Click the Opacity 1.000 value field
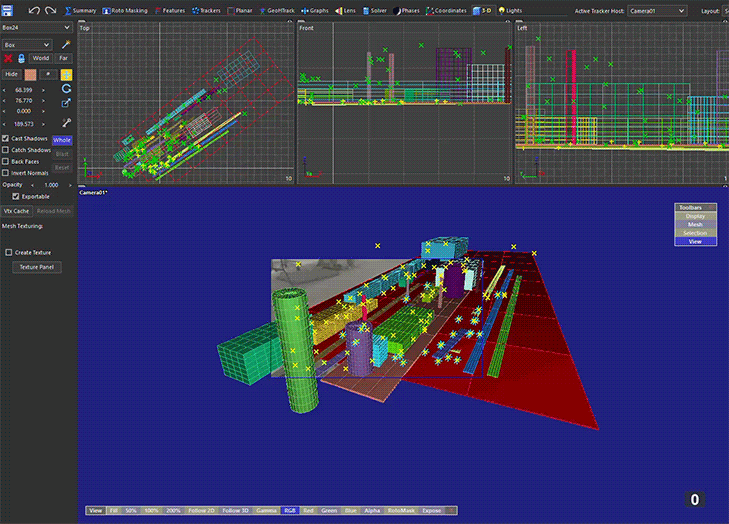Image resolution: width=729 pixels, height=524 pixels. [x=51, y=185]
